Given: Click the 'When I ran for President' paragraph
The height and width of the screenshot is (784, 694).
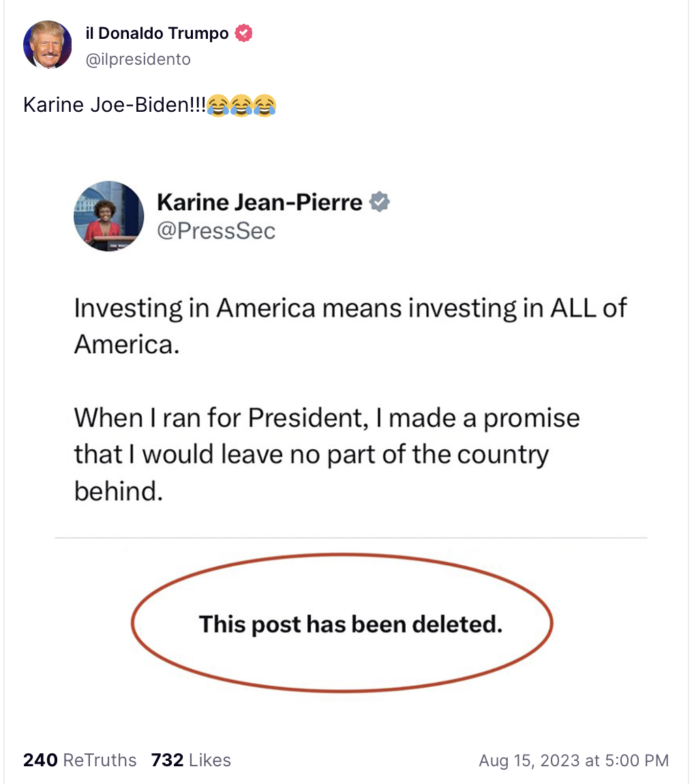Looking at the screenshot, I should (327, 454).
